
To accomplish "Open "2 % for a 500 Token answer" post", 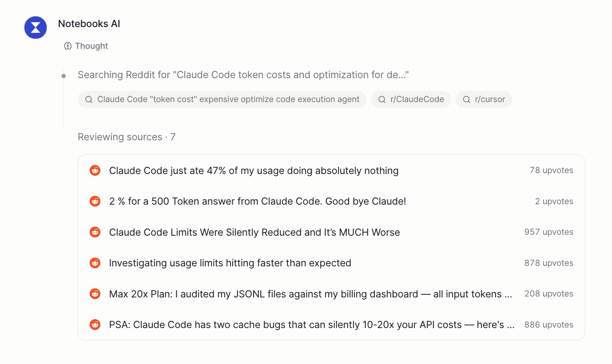I will 258,202.
